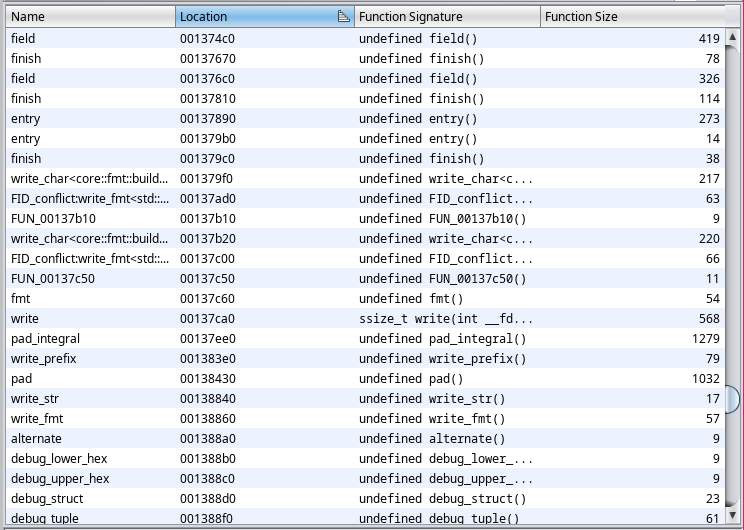Select the write_prefix function name
This screenshot has height=530, width=744.
[x=43, y=358]
